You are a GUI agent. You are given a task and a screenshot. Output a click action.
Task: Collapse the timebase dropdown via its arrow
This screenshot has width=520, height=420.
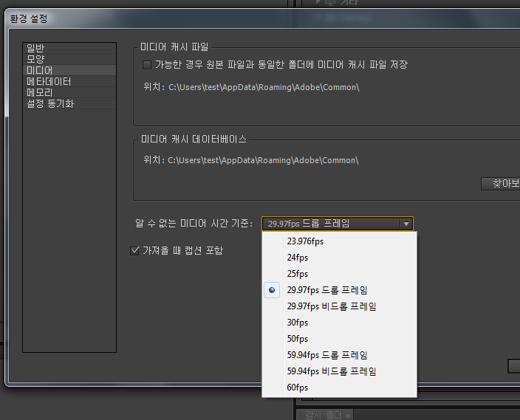(406, 224)
